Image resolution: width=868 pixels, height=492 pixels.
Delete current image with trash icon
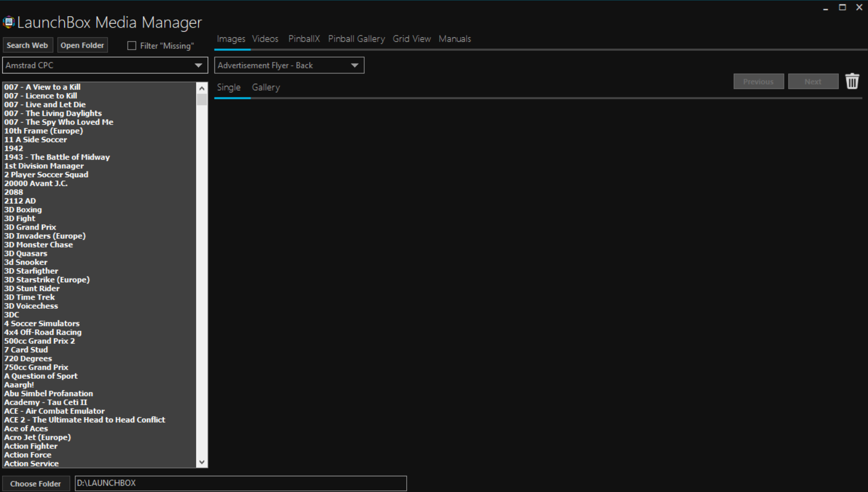coord(852,81)
